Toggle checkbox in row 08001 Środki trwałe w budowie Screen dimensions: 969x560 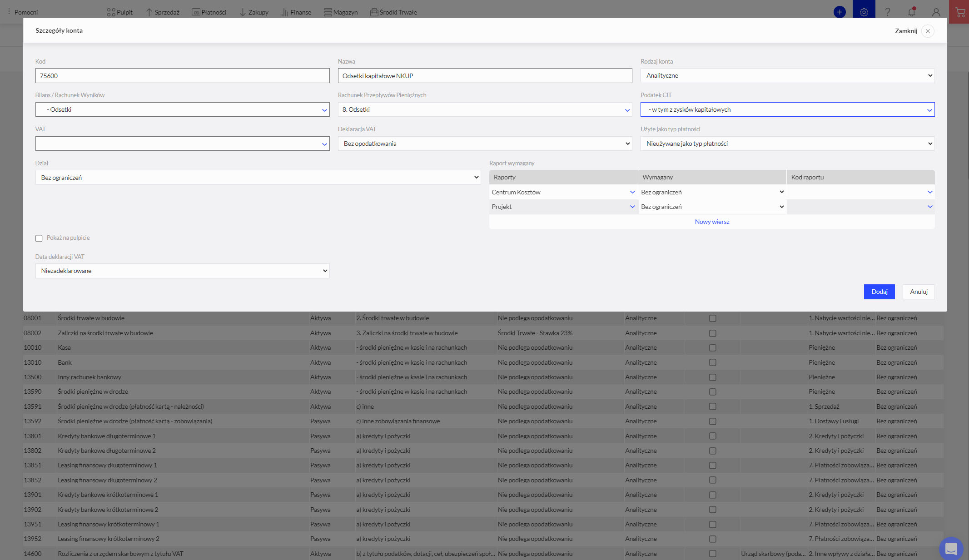tap(712, 318)
